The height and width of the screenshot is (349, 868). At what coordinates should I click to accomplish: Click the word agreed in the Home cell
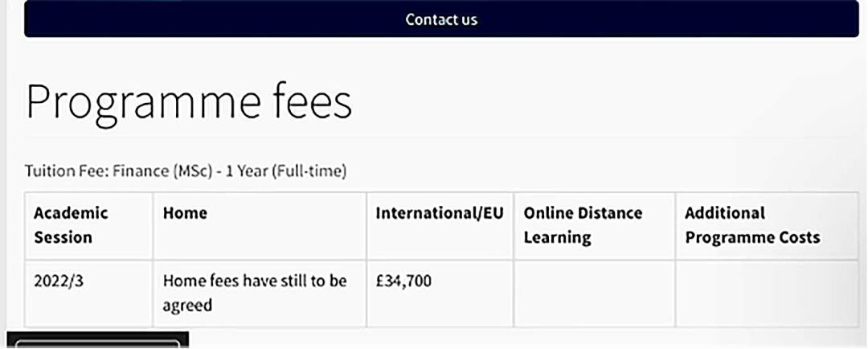pos(187,306)
